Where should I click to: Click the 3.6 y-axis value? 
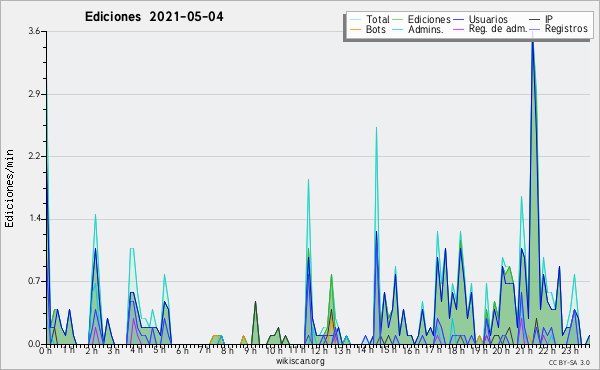coord(34,31)
